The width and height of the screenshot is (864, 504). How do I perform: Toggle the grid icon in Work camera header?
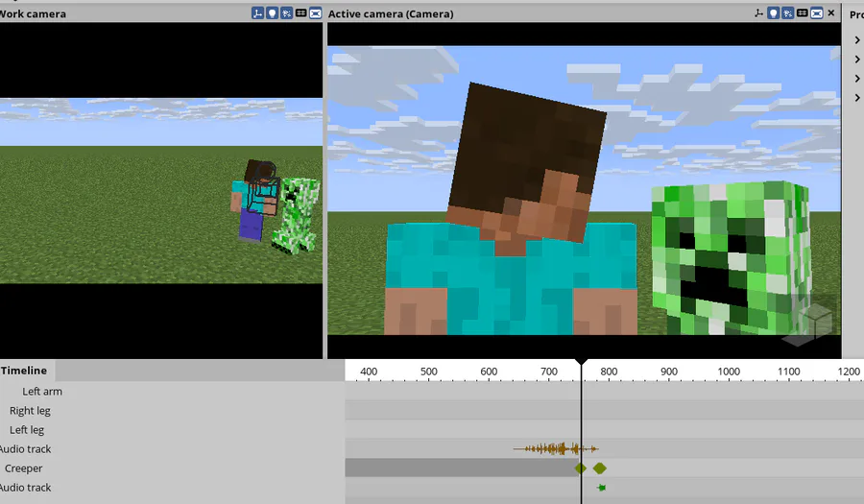pos(300,13)
